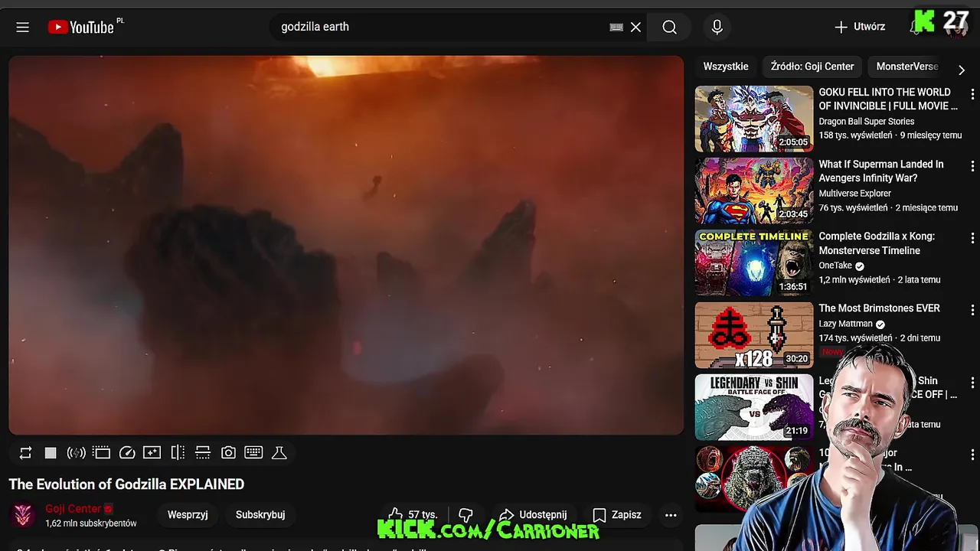The image size is (980, 551).
Task: Open the three-dot more actions button
Action: (671, 515)
